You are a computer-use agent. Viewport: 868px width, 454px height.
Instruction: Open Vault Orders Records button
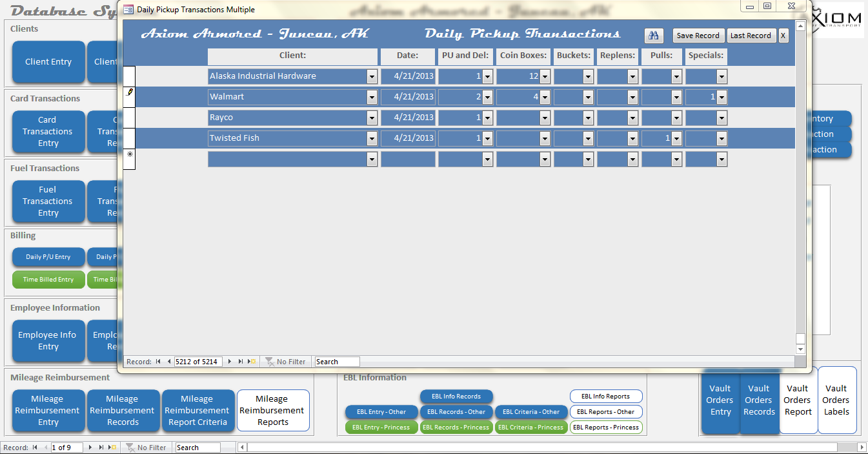[x=759, y=400]
